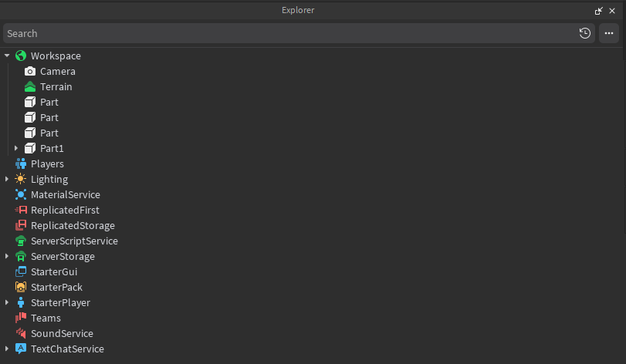
Task: Select the Terrain item
Action: 56,86
